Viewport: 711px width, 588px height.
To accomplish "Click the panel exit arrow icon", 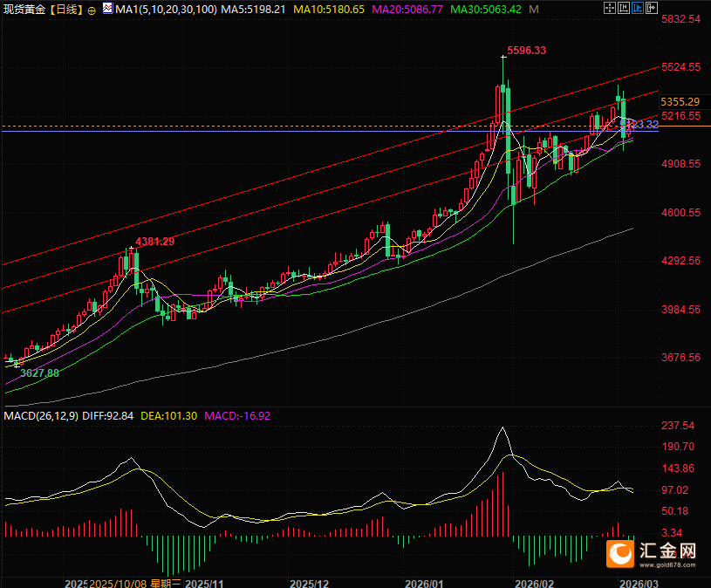I will point(652,8).
